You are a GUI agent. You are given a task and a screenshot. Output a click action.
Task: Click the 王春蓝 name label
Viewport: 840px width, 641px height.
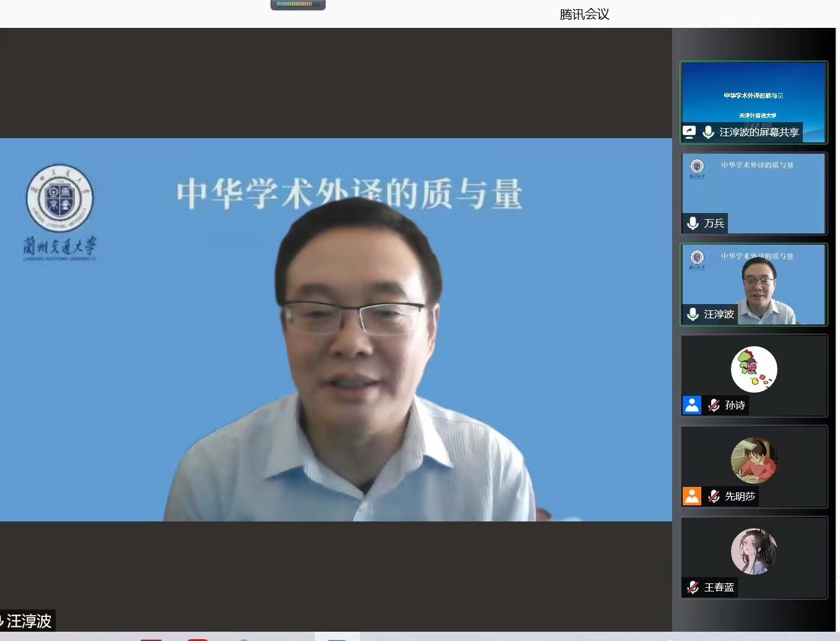click(x=719, y=587)
